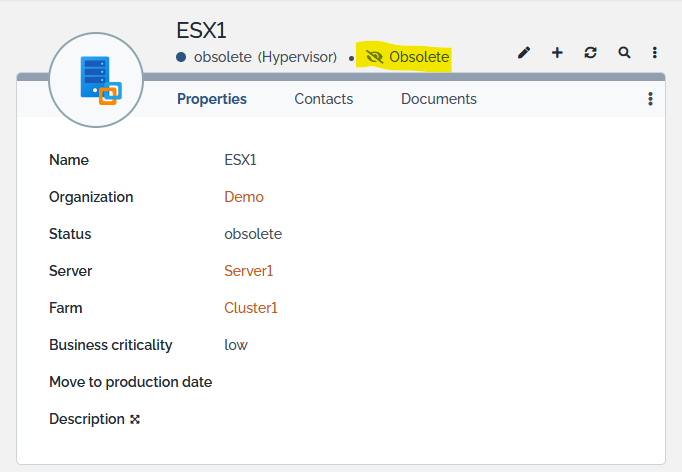Screen dimensions: 682x472
Task: Switch to the Properties tab
Action: pos(212,99)
